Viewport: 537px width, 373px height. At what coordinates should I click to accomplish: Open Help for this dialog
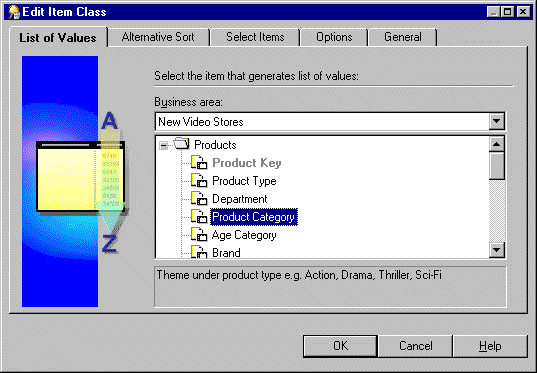click(x=490, y=346)
